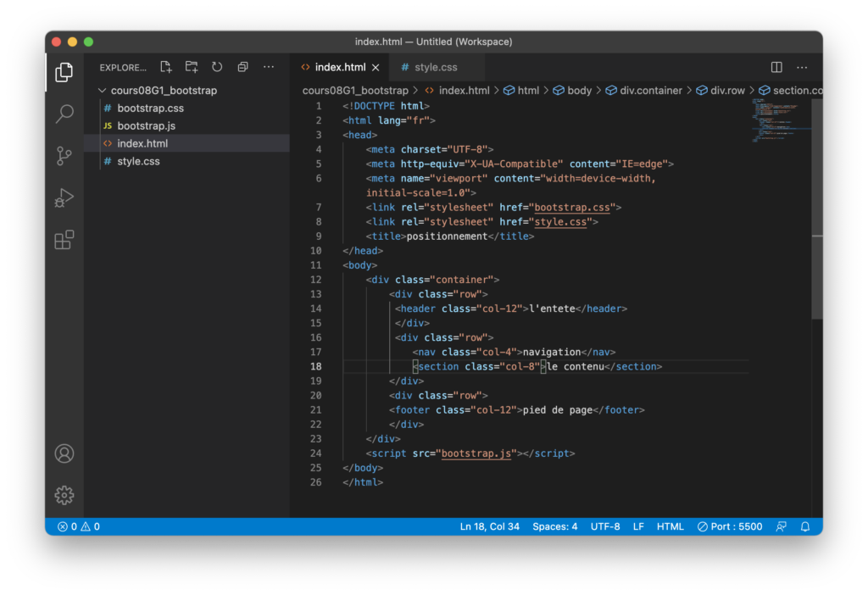Open bootstrap.js in the file tree
The height and width of the screenshot is (595, 868).
click(146, 125)
